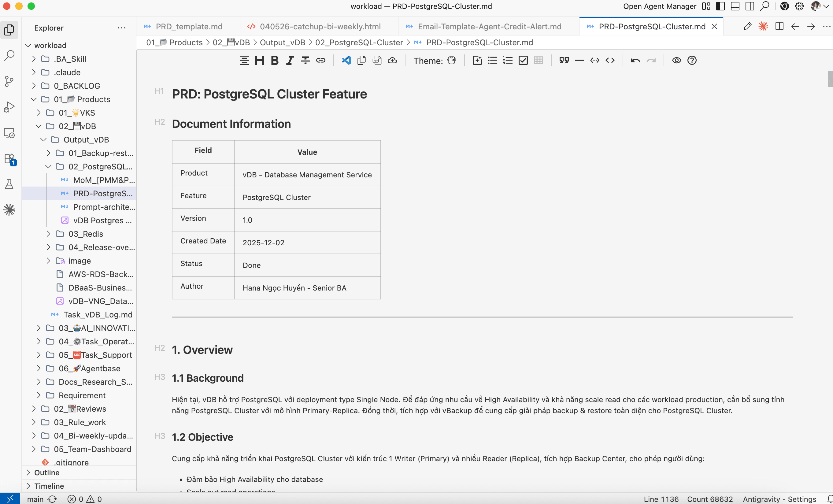Image resolution: width=833 pixels, height=504 pixels.
Task: Expand the .BA_Skill folder
Action: pyautogui.click(x=33, y=59)
